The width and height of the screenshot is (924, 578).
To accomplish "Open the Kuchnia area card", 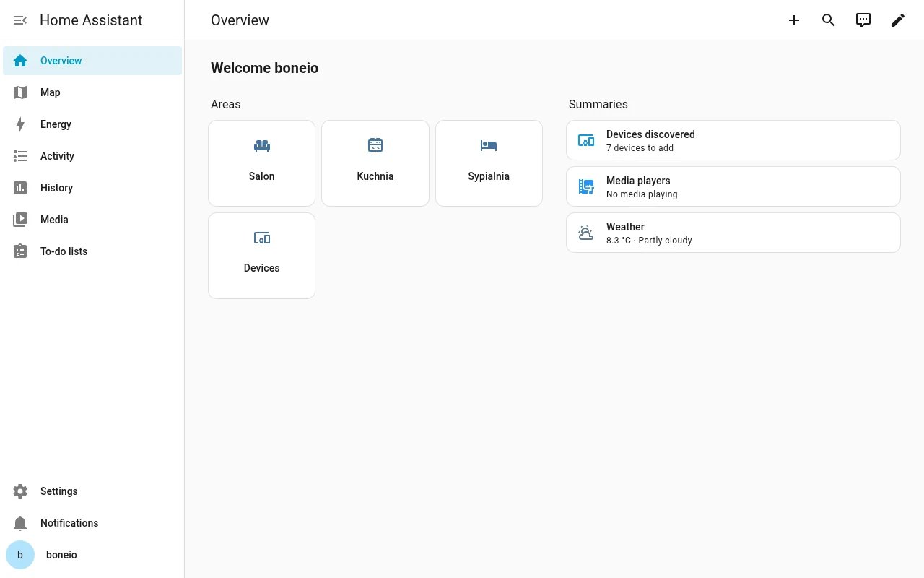I will 375,163.
